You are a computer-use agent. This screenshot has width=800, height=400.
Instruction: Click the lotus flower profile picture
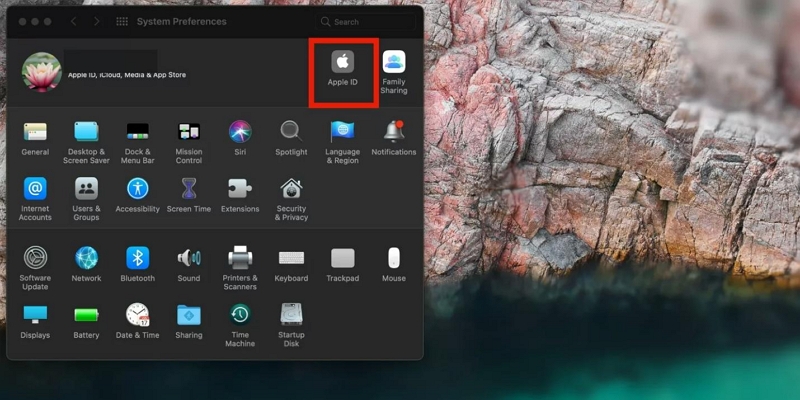[41, 72]
